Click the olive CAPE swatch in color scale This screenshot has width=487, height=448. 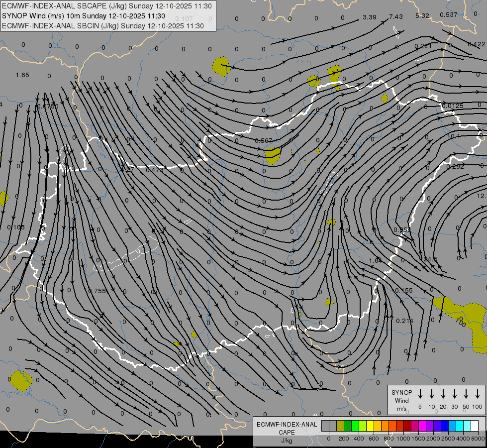(340, 426)
